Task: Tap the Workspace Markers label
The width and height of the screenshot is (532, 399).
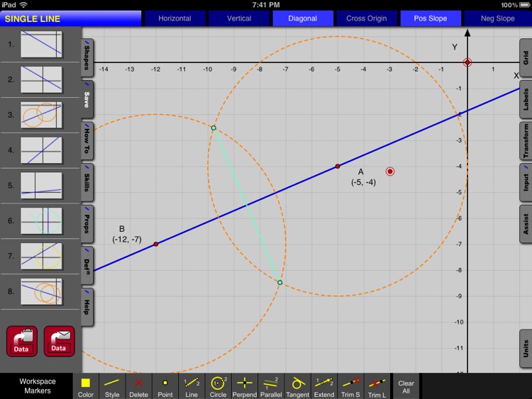Action: coord(38,386)
